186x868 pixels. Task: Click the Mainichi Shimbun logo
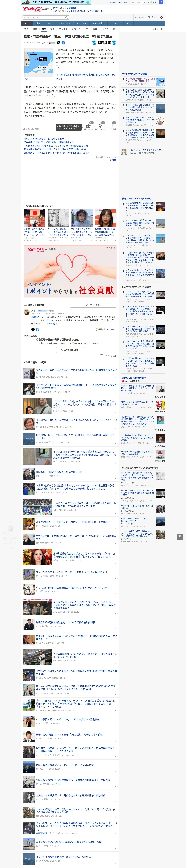[104, 43]
